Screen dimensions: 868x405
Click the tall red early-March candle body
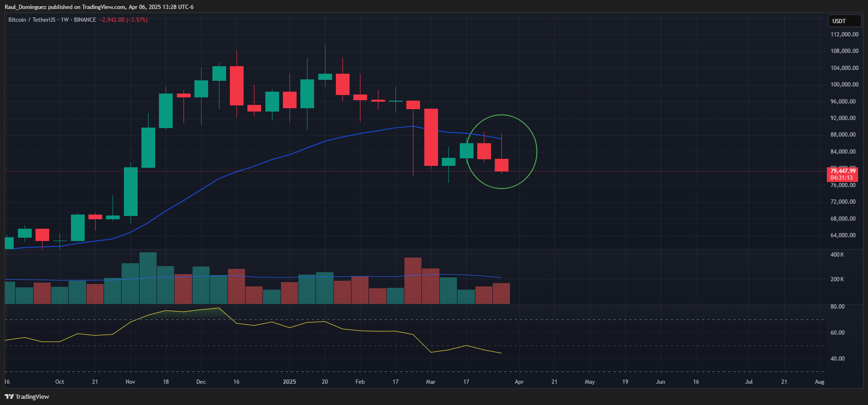(x=431, y=137)
